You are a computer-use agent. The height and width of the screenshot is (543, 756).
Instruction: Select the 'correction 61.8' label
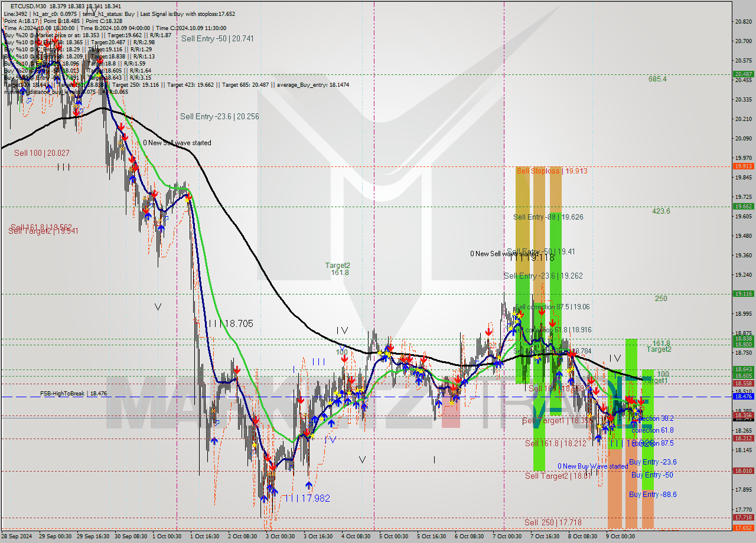pos(652,430)
